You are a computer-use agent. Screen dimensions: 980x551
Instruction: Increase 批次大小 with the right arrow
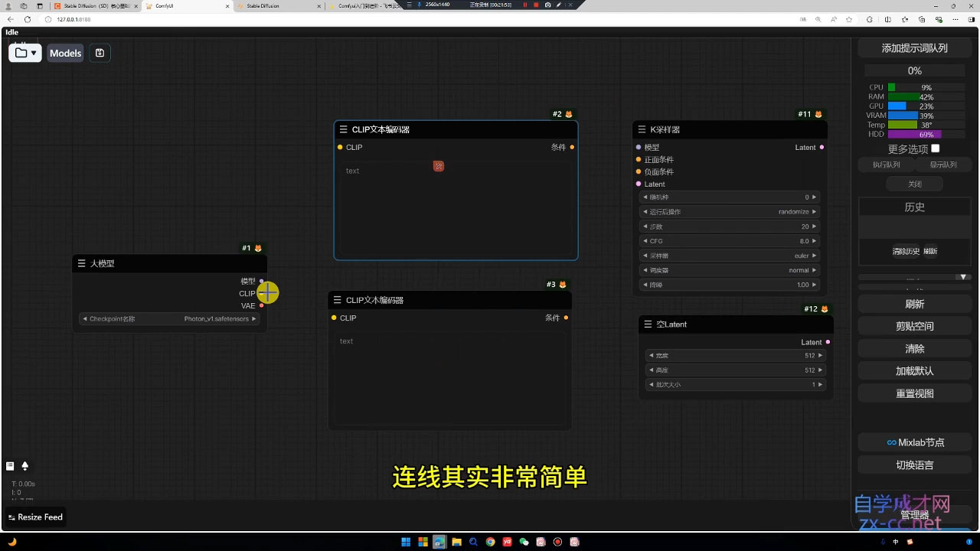821,385
